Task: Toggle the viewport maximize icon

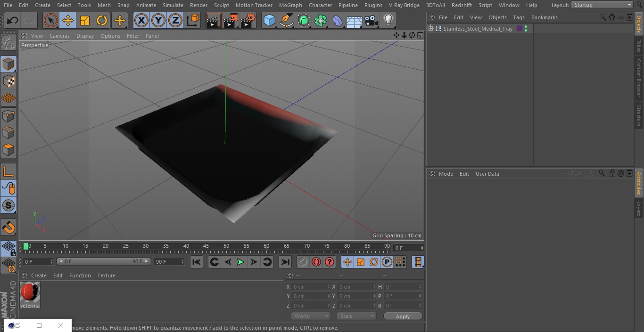Action: click(x=420, y=35)
